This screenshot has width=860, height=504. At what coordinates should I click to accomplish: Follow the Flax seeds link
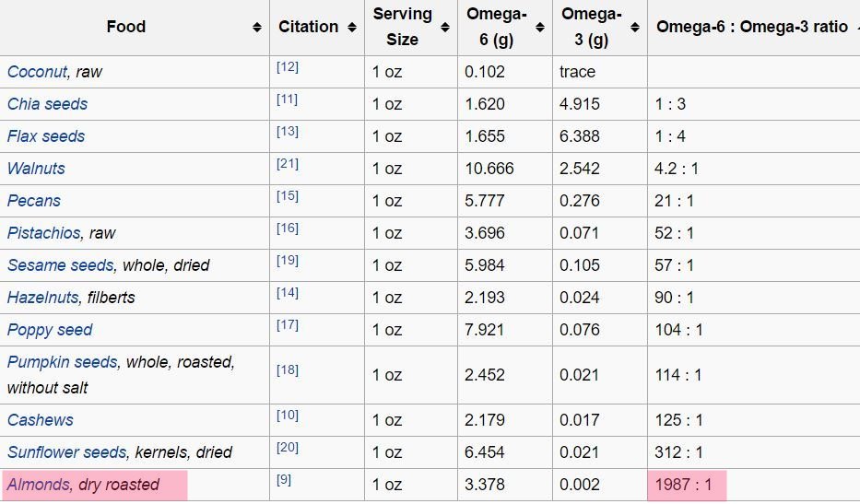(46, 136)
